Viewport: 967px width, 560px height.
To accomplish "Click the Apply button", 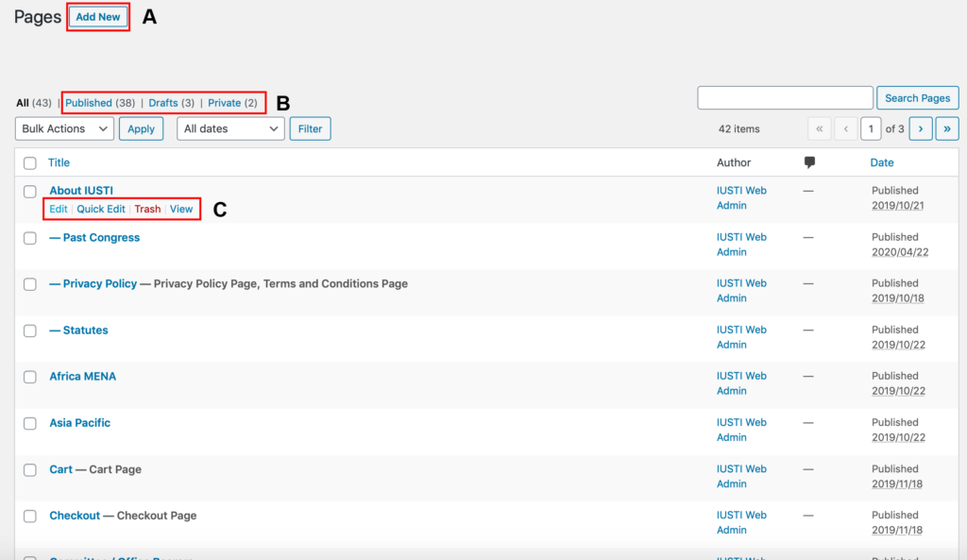I will (141, 128).
